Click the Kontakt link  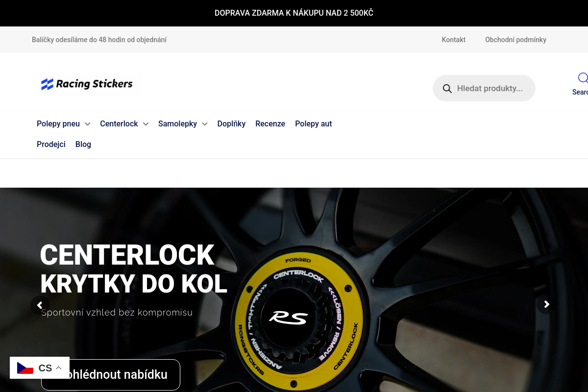[x=454, y=40]
